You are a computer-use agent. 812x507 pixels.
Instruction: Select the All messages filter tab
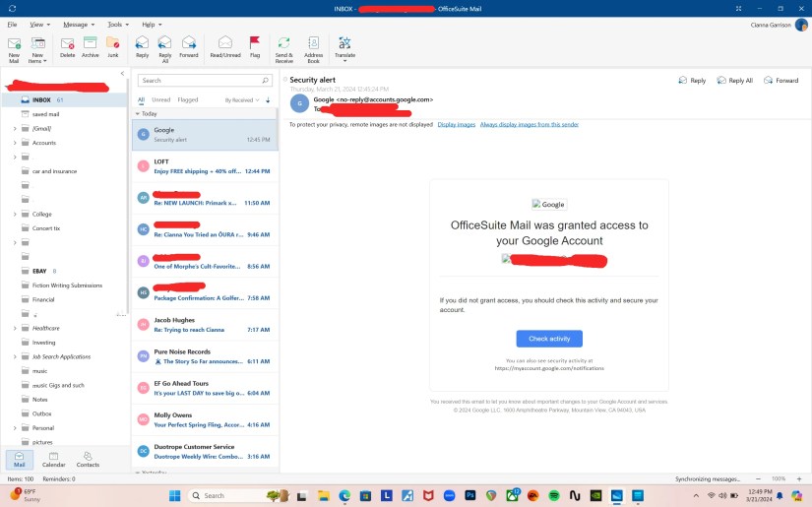pos(141,100)
